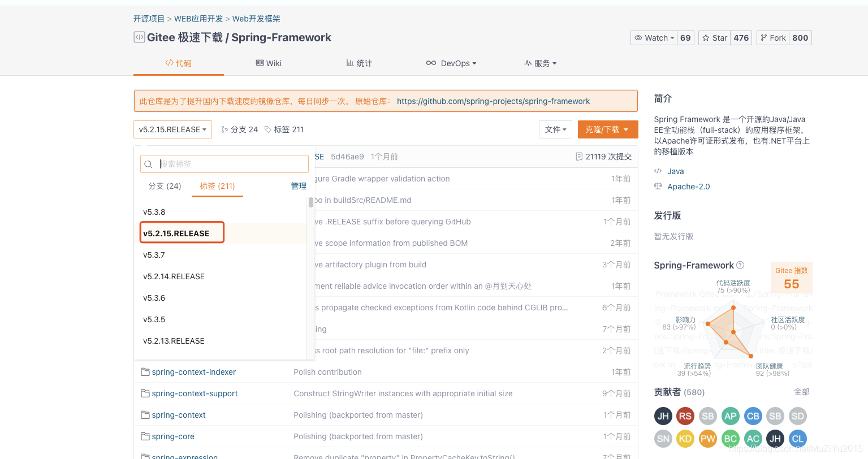This screenshot has width=868, height=459.
Task: Open the 克隆/下载 dropdown
Action: [608, 129]
